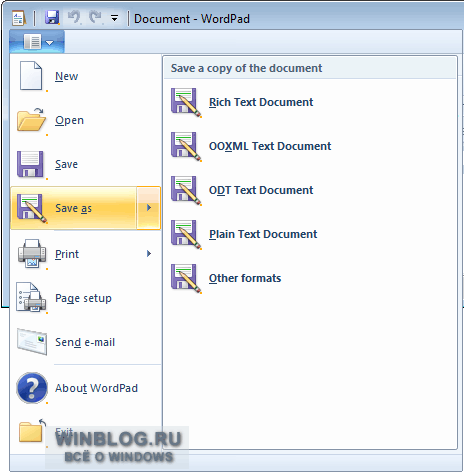The height and width of the screenshot is (473, 464).
Task: Open the Customize Quick Access Toolbar dropdown
Action: pyautogui.click(x=114, y=18)
